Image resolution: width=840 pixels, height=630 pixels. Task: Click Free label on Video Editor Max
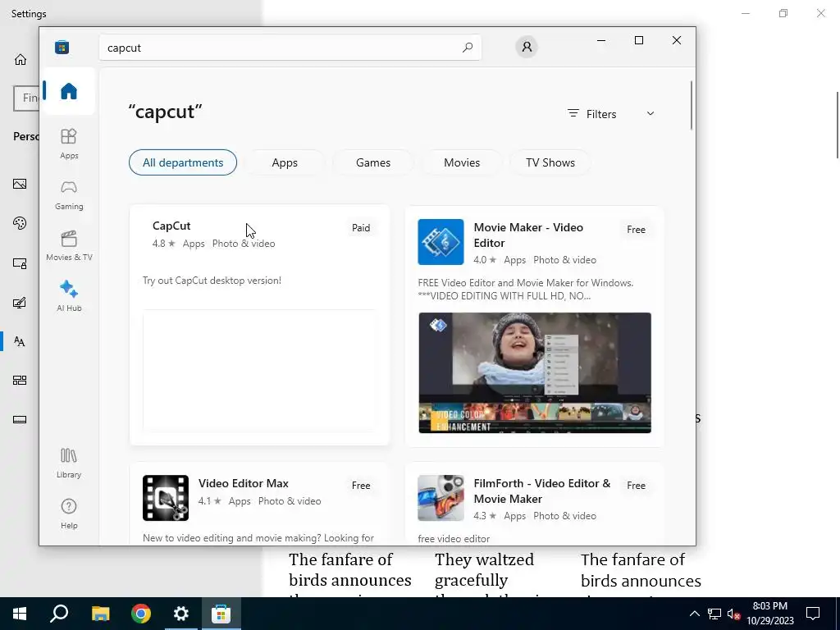click(x=361, y=486)
